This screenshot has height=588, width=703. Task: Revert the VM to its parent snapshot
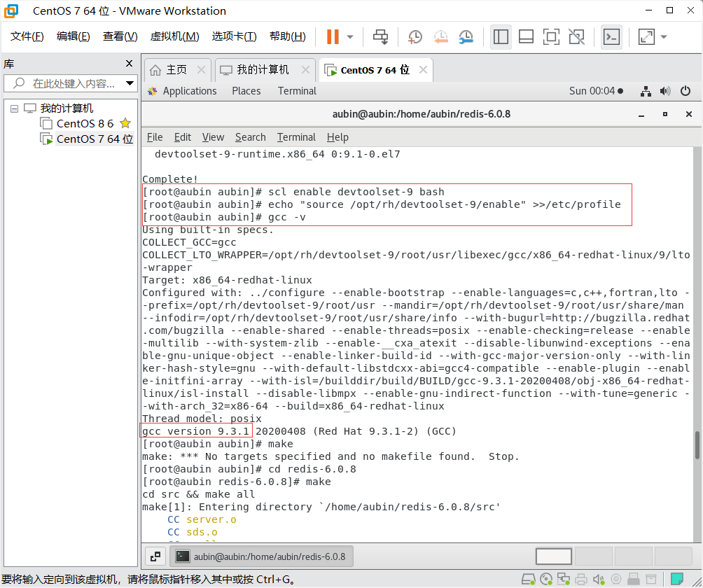point(440,36)
